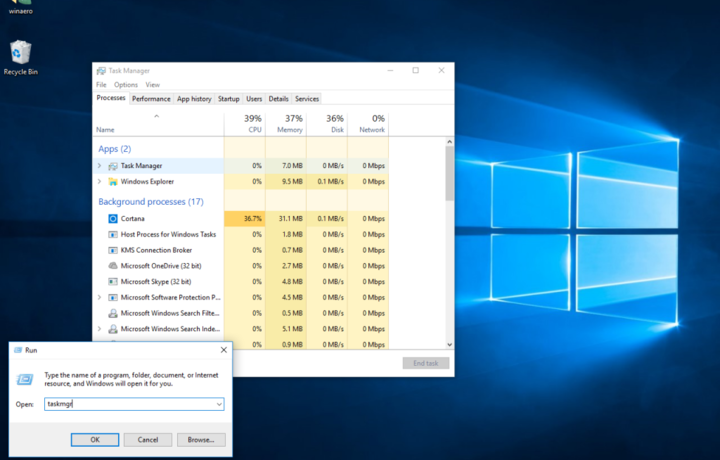The width and height of the screenshot is (720, 460).
Task: Click the KMS Connection Broker icon
Action: 112,250
